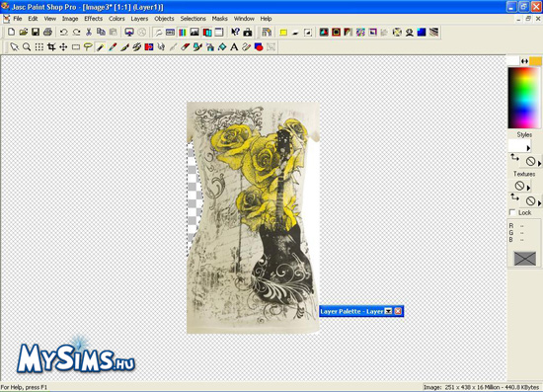
Task: Close the Layer Palette window
Action: 398,311
